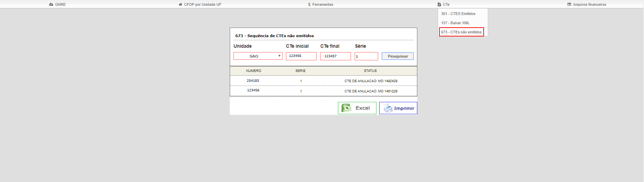Select 157 - Baixar XML menu entry

tap(455, 23)
